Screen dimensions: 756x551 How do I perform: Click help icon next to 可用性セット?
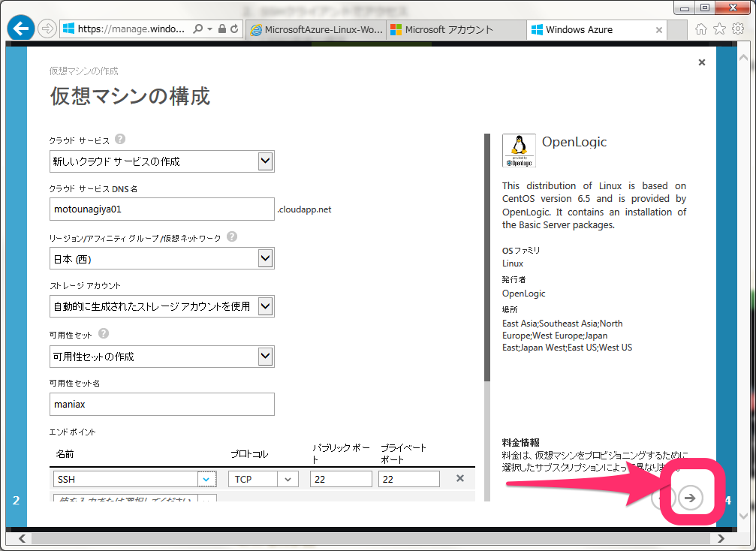tap(104, 333)
